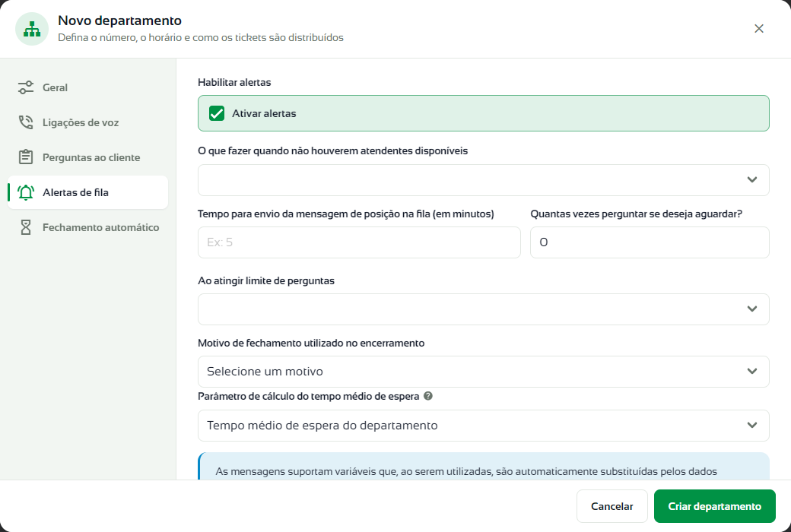Select the Alertas de fila section
791x532 pixels.
87,192
